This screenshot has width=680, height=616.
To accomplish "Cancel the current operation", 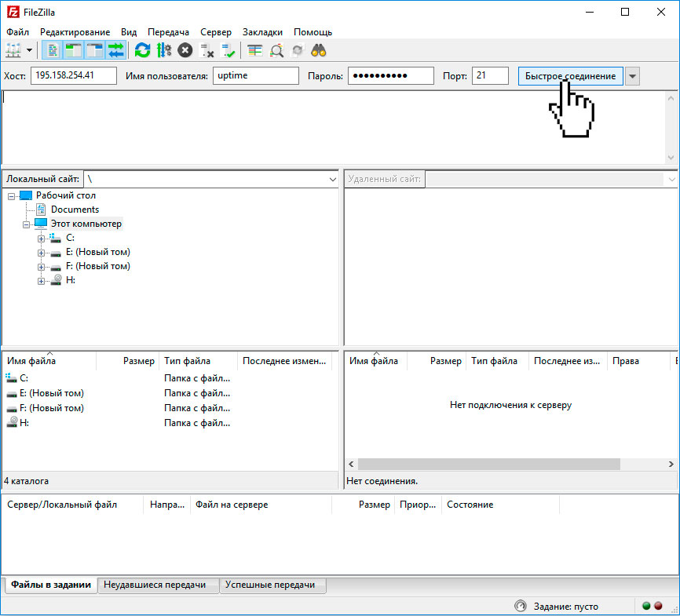I will 185,51.
